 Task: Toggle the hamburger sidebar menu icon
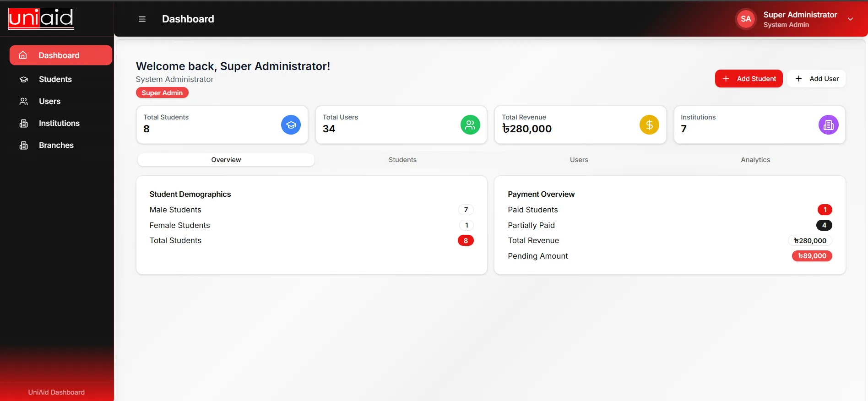[142, 19]
